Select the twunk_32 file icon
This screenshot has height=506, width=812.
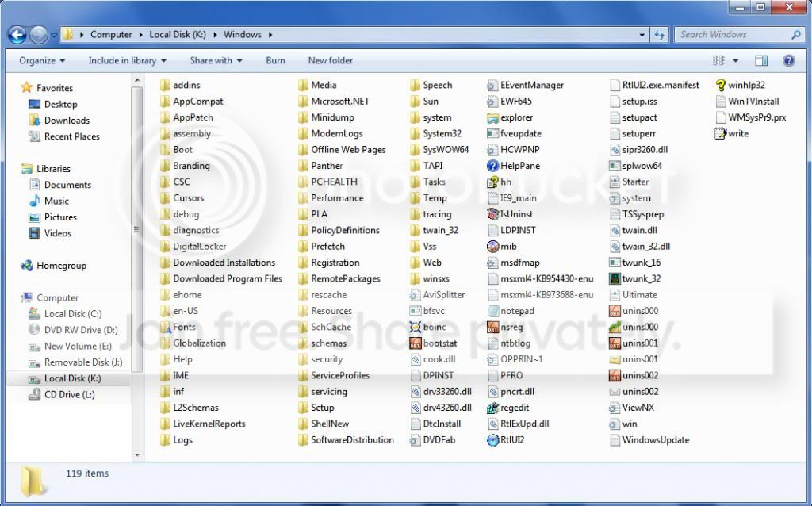615,278
